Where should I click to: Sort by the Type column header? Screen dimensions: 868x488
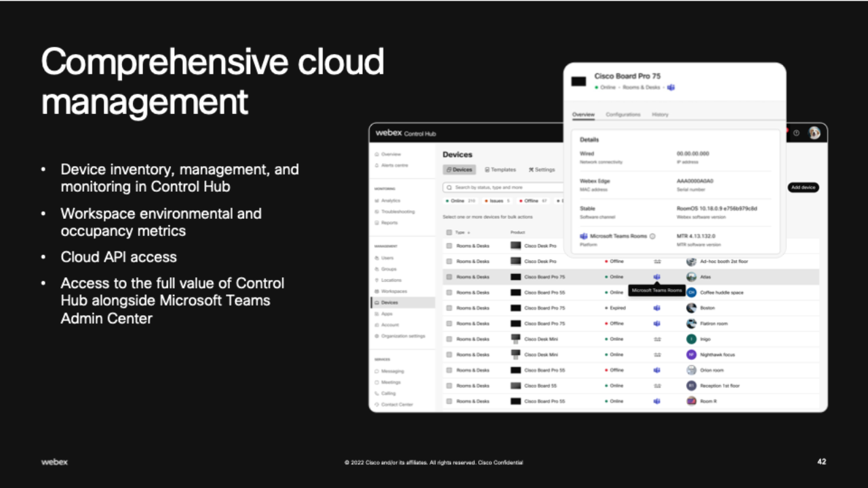[463, 232]
